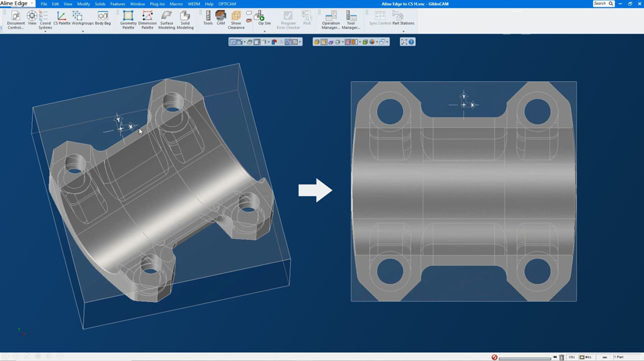Toggle Show Clearance display

tap(236, 19)
